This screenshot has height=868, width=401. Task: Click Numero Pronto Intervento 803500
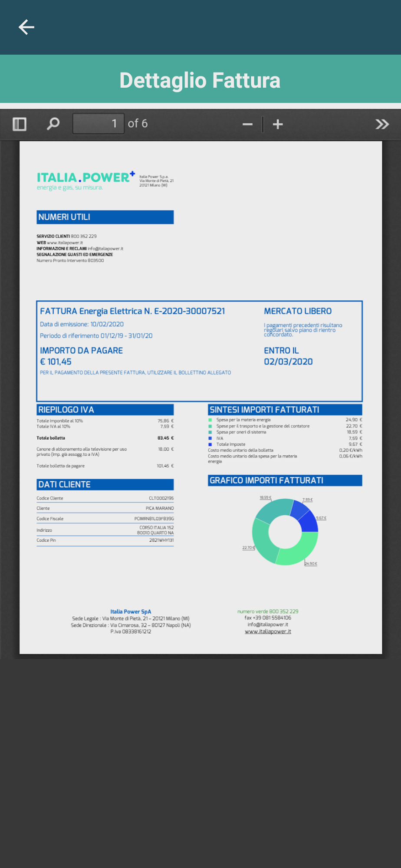coord(70,260)
